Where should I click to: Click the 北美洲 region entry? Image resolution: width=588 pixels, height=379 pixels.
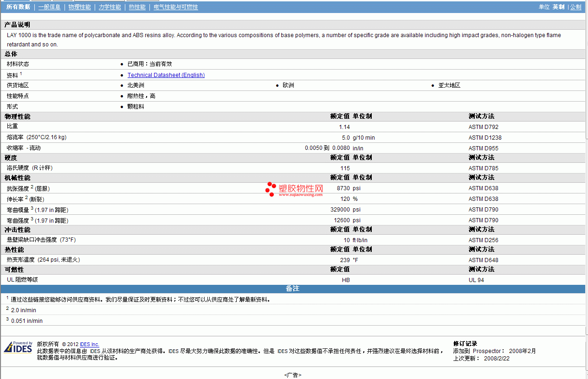pyautogui.click(x=136, y=85)
